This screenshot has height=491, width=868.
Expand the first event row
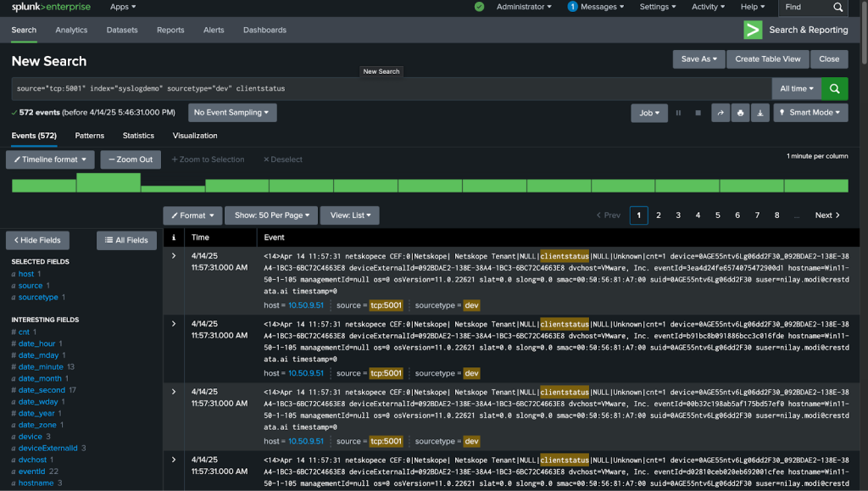174,256
